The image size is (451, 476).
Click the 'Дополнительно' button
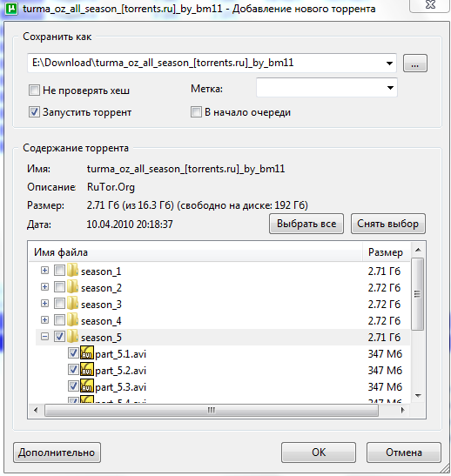(57, 453)
